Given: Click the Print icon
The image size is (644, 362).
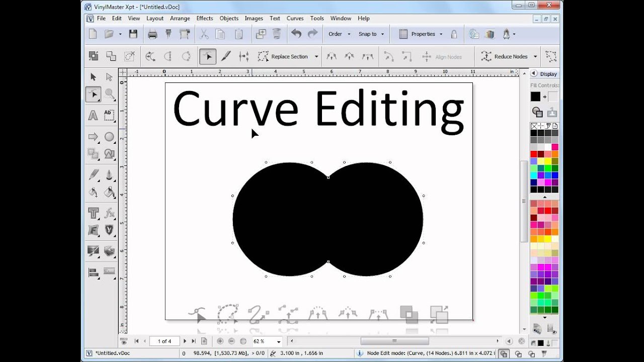Looking at the screenshot, I should pyautogui.click(x=152, y=34).
